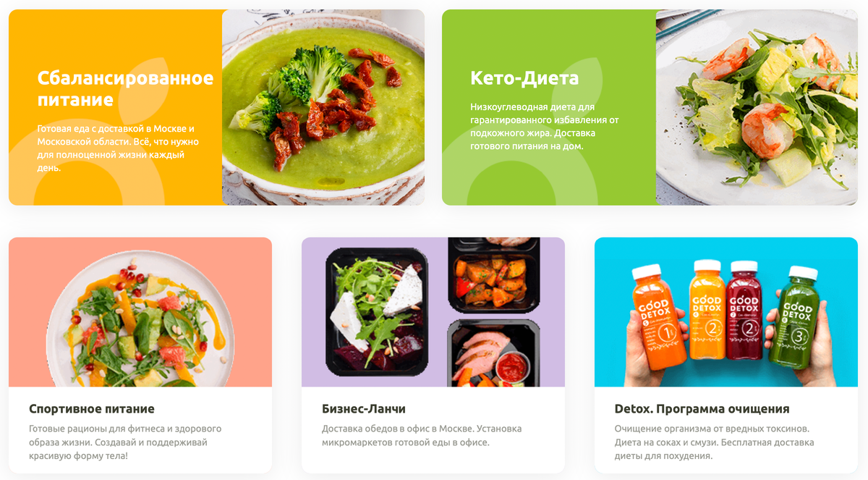Click the green broccoli soup photo

323,107
